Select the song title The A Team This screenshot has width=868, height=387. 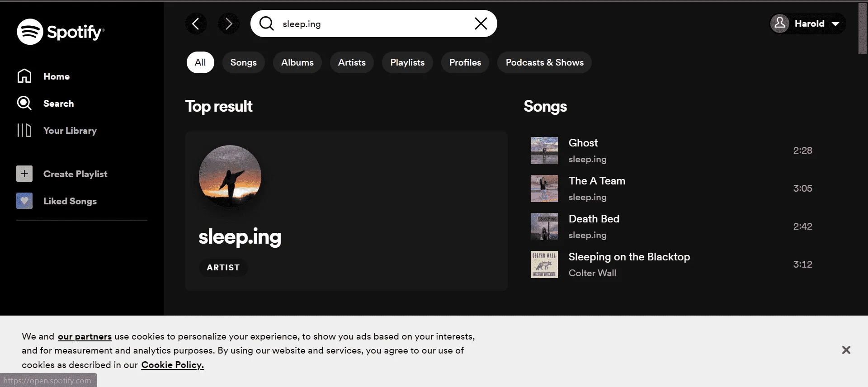coord(597,181)
